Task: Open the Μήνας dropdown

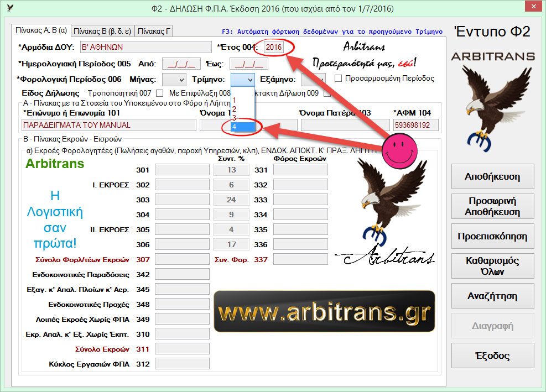Action: pyautogui.click(x=174, y=80)
